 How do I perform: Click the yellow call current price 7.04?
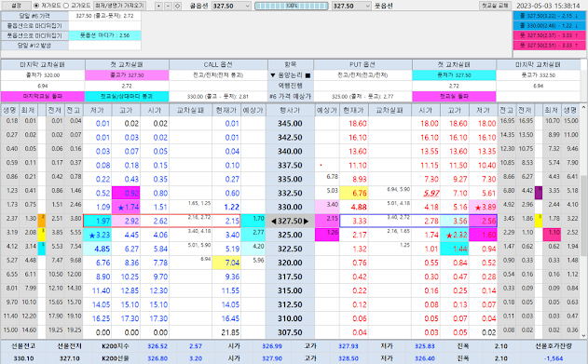[x=226, y=263]
